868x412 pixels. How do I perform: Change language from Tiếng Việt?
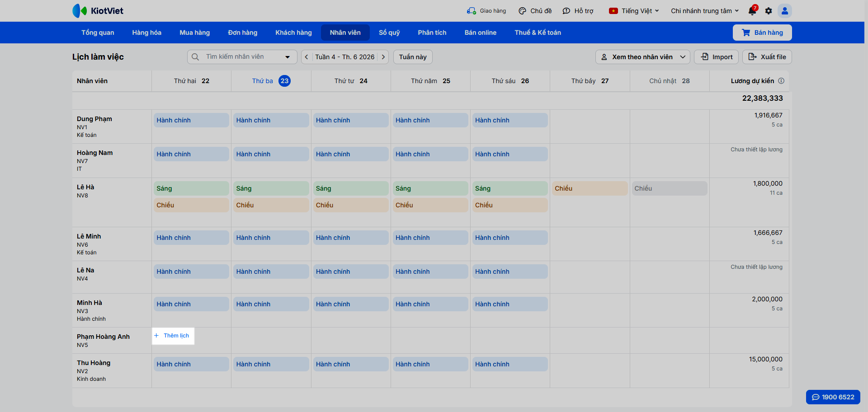coord(634,11)
